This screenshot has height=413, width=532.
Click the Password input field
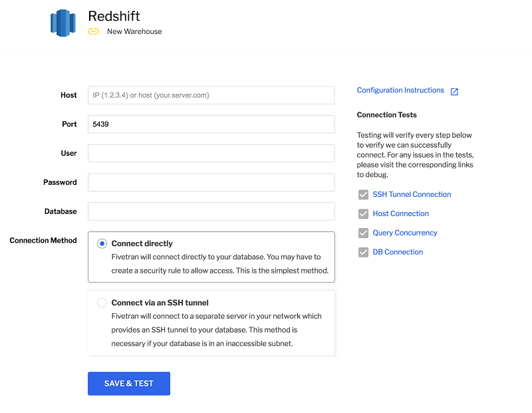(x=211, y=183)
